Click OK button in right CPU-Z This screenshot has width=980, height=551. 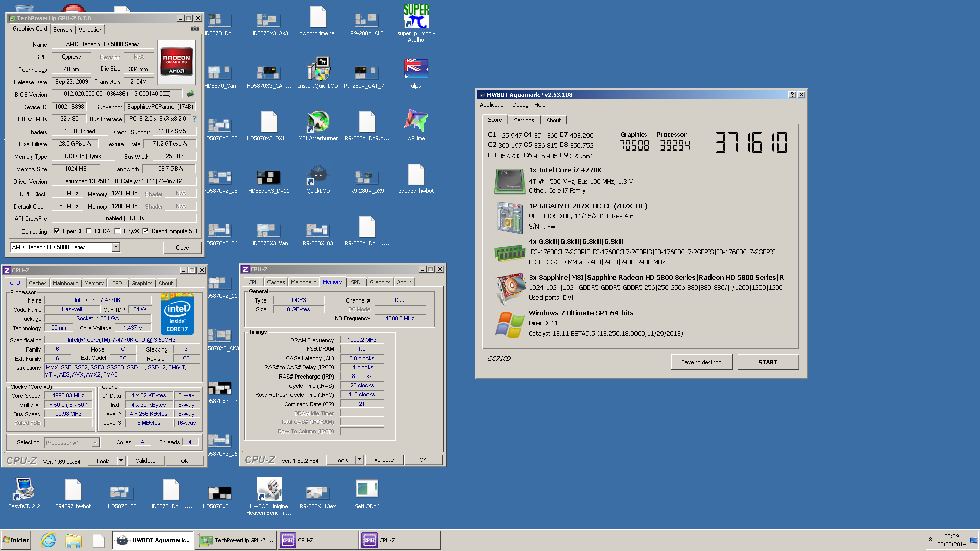pyautogui.click(x=423, y=460)
